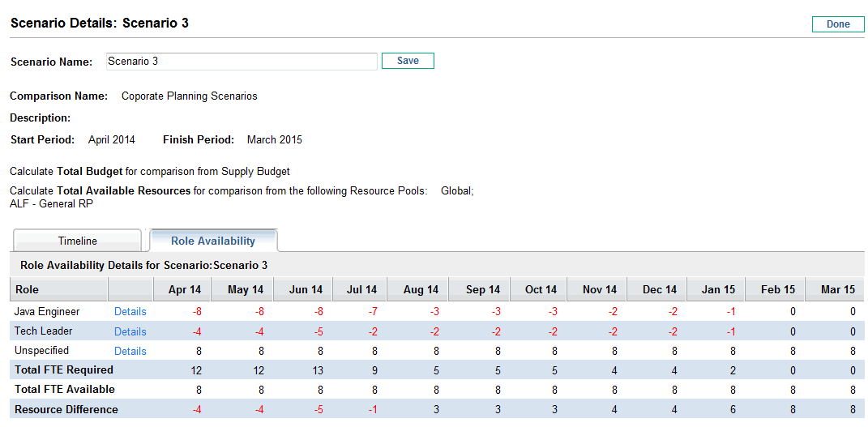
Task: Click the Done button
Action: pyautogui.click(x=838, y=24)
